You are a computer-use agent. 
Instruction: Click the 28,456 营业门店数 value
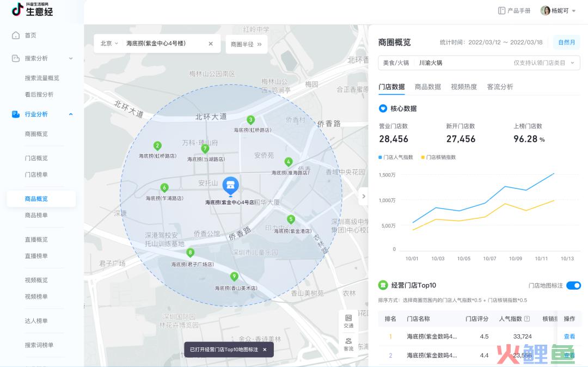tap(394, 139)
